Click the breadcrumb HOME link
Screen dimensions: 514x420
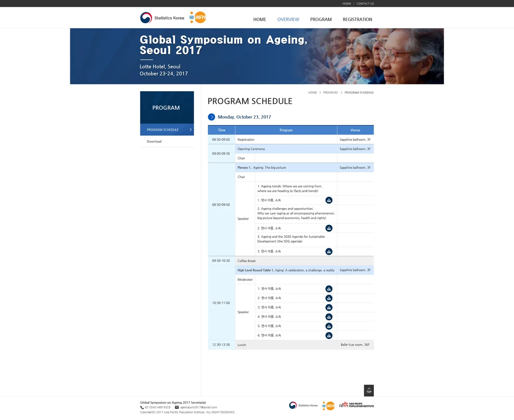(x=313, y=92)
